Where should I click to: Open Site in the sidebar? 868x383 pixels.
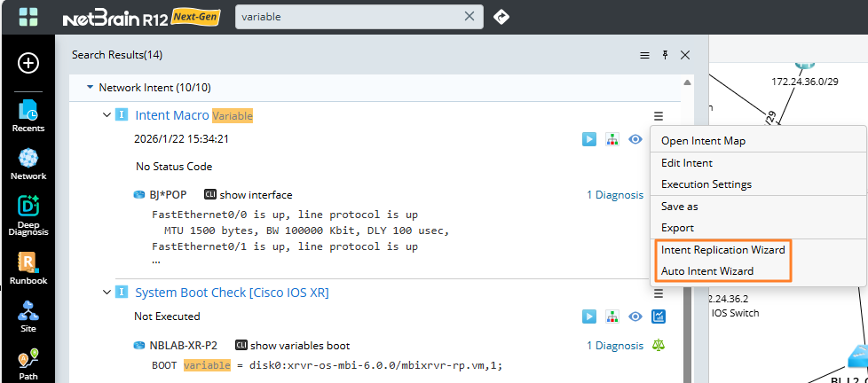click(28, 317)
